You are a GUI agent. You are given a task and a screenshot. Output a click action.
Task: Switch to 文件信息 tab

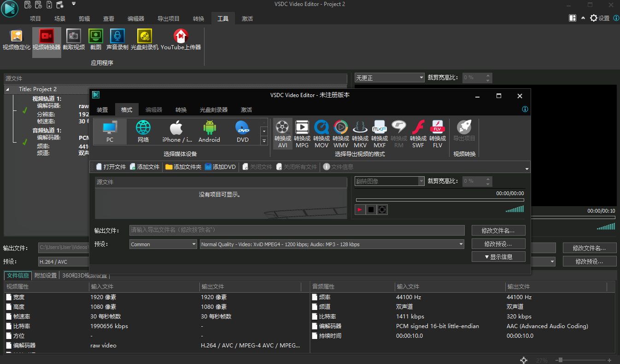coord(18,275)
